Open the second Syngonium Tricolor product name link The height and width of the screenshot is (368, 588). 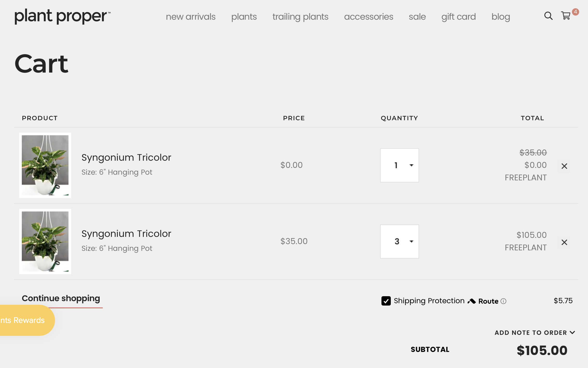[126, 233]
